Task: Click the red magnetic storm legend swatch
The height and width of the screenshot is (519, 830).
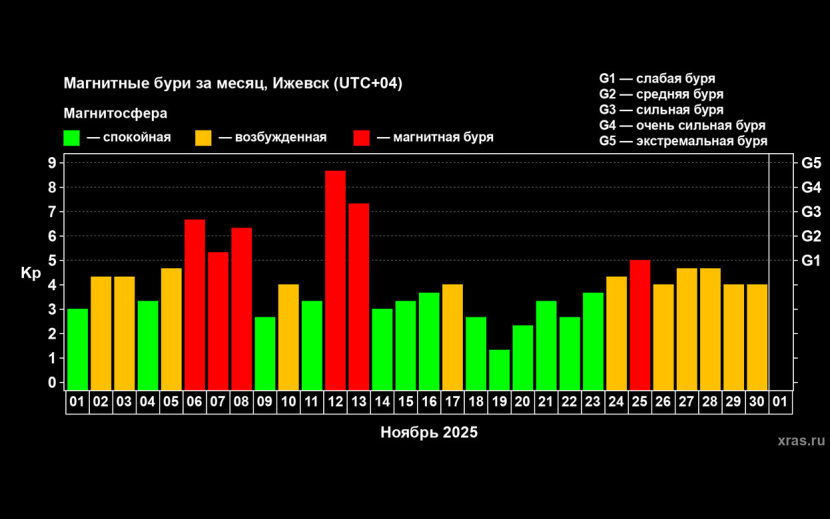Action: pos(362,138)
